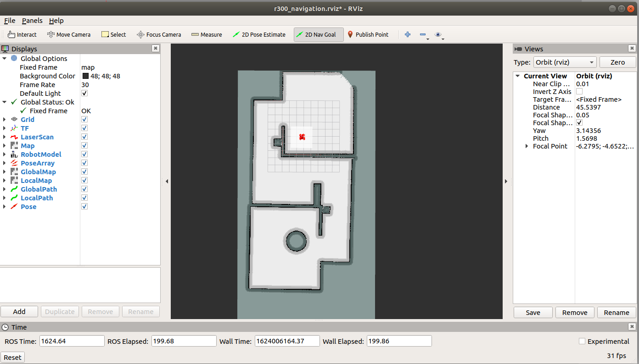Open the Panels menu
This screenshot has width=639, height=364.
tap(32, 21)
